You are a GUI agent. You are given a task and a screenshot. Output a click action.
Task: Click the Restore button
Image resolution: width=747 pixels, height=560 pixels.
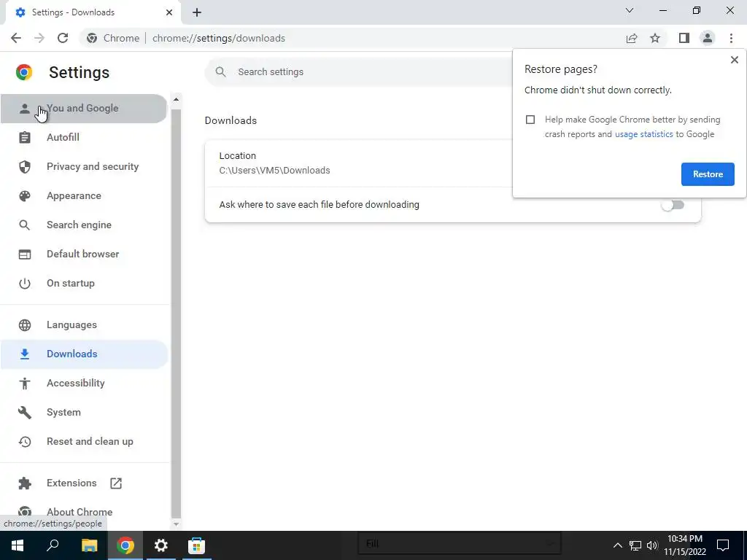pyautogui.click(x=708, y=174)
